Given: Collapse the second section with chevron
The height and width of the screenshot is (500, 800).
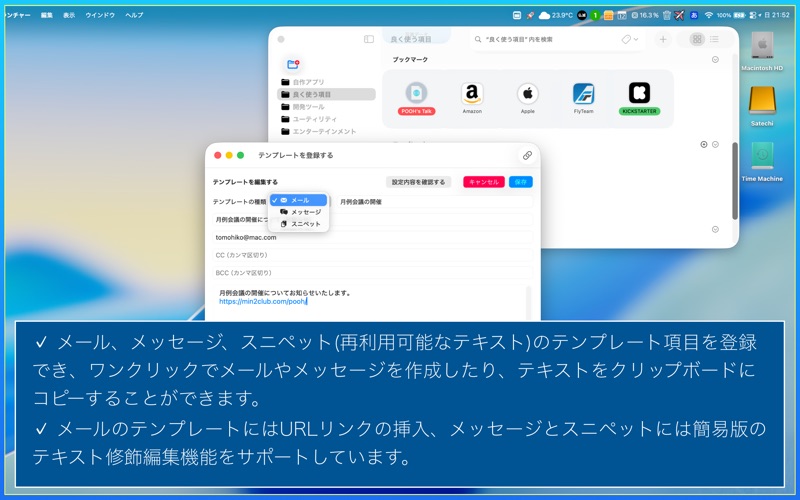Looking at the screenshot, I should point(715,144).
